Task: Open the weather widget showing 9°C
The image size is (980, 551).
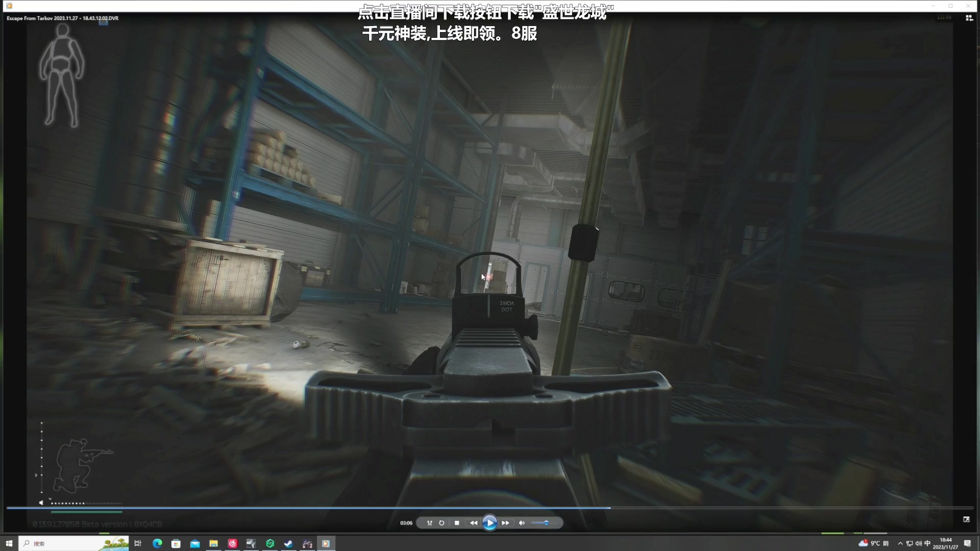Action: tap(873, 543)
